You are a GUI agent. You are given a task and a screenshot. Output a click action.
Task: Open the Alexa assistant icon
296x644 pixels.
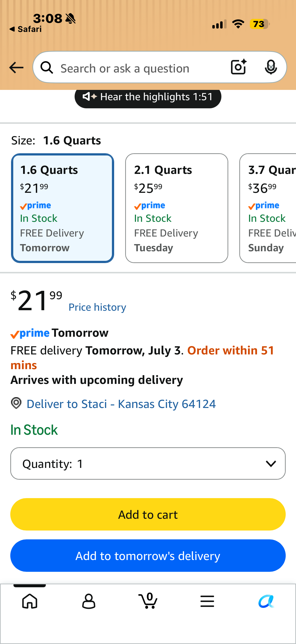[x=266, y=601]
